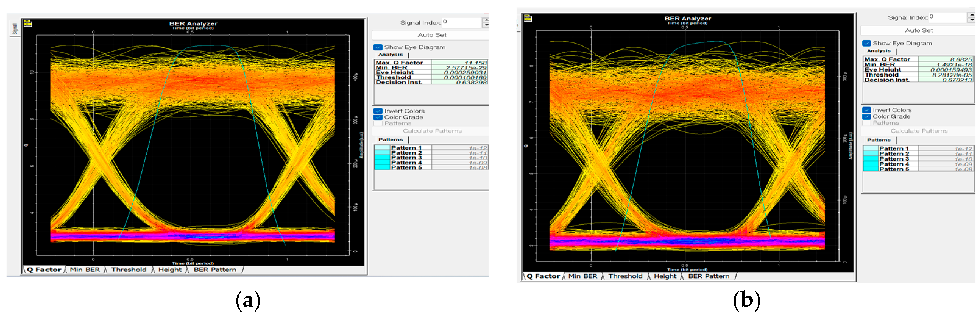
Task: Toggle Show Eye Diagram in panel (a)
Action: [x=378, y=47]
